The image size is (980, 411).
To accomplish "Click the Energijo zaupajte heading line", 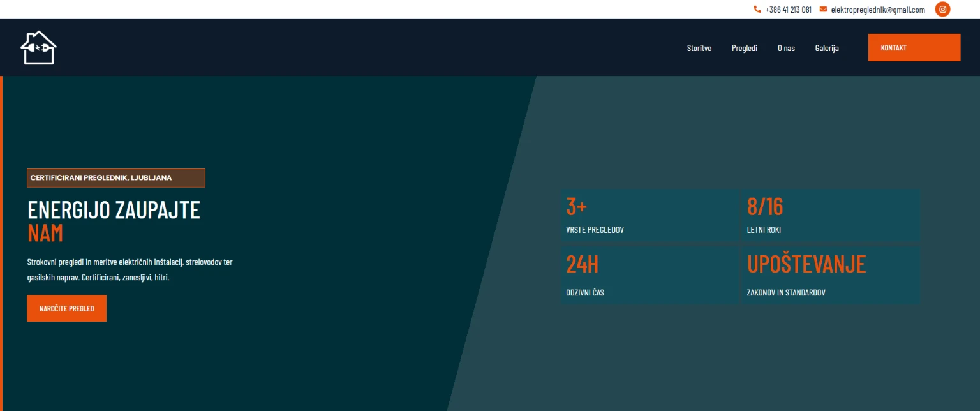I will point(114,210).
